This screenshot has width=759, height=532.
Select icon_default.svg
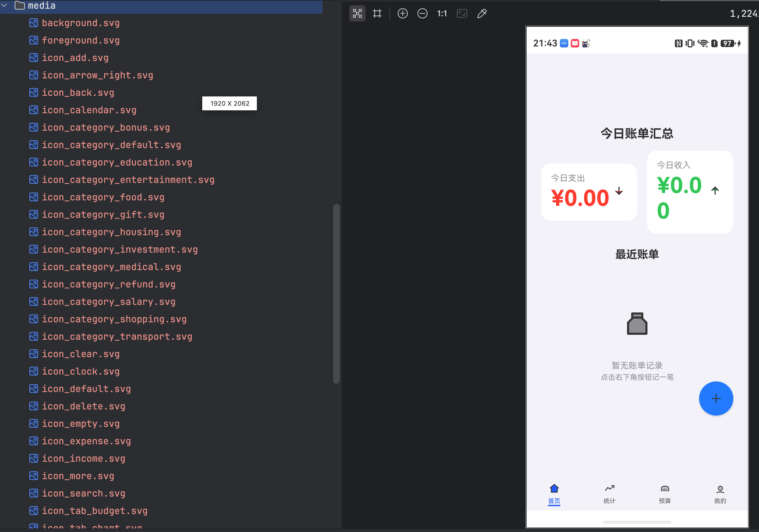pyautogui.click(x=86, y=389)
